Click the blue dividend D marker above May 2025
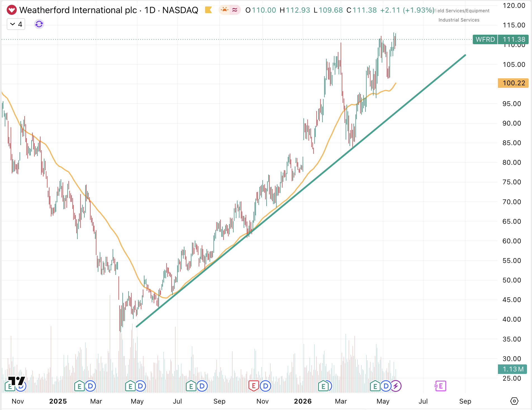The image size is (532, 410). tap(140, 386)
